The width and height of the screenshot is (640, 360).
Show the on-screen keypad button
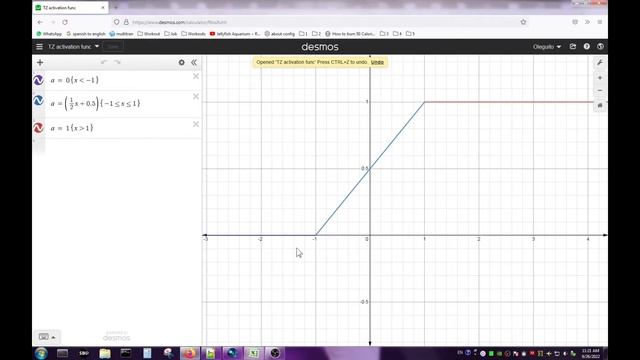click(x=47, y=337)
